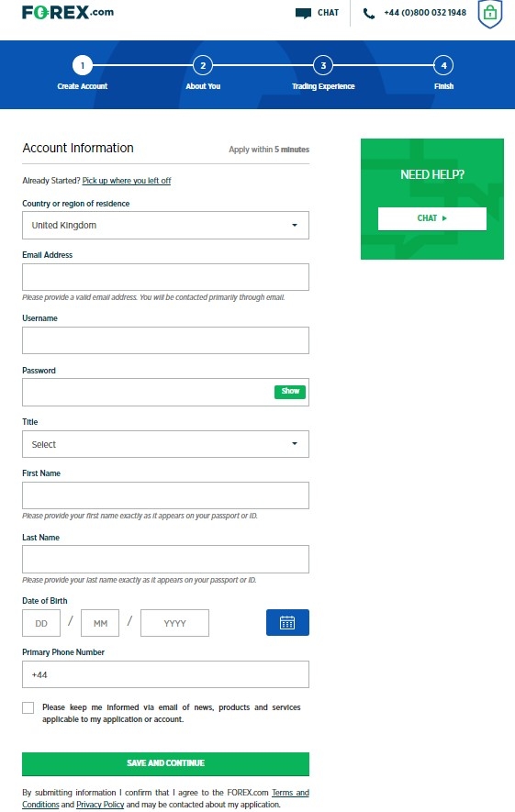Screen dimensions: 515x812
Task: Click the Primary Phone Number field
Action: 166,674
